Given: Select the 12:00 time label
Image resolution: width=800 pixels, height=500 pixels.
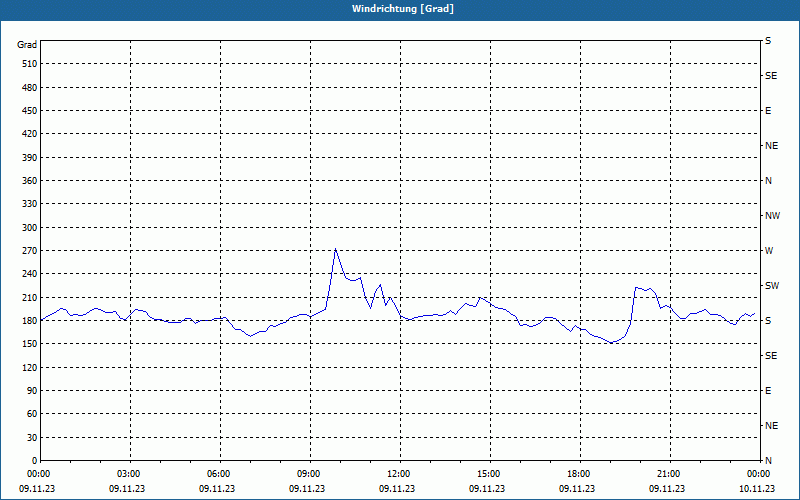Looking at the screenshot, I should [397, 474].
